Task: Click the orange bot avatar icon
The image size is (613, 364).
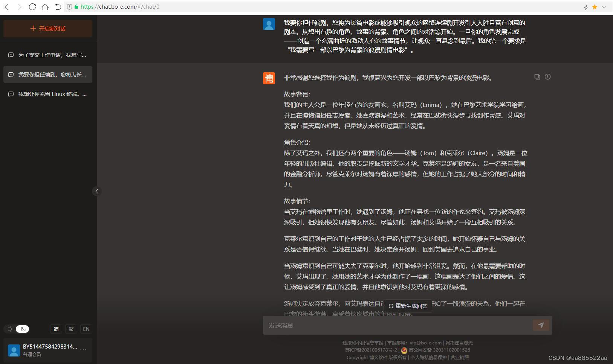Action: tap(269, 78)
